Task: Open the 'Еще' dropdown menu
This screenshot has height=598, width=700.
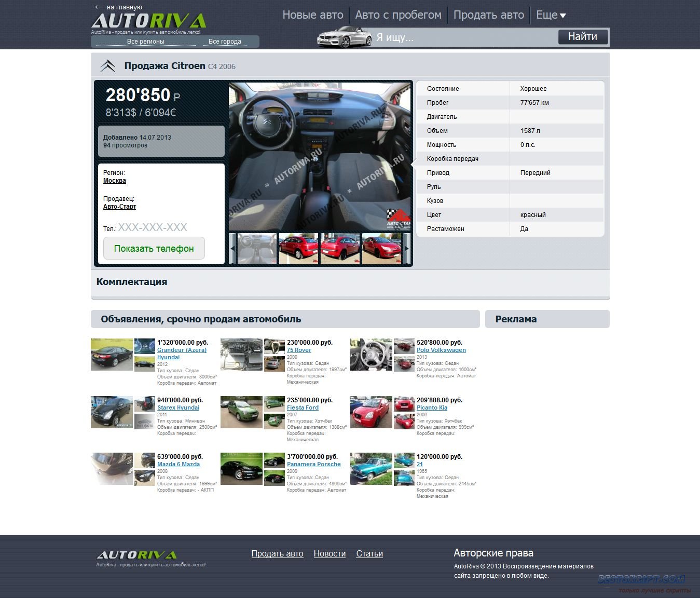Action: point(551,15)
